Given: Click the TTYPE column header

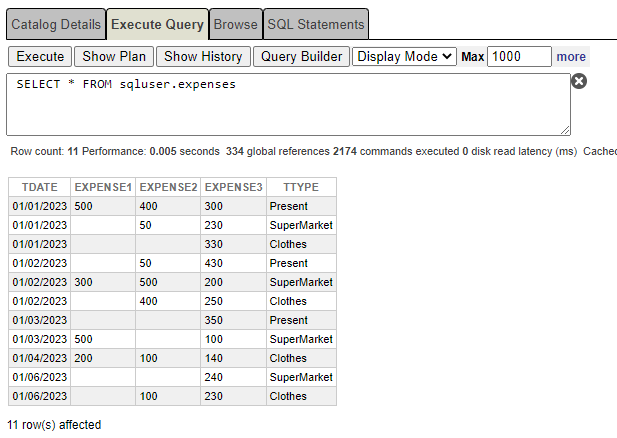Looking at the screenshot, I should click(x=301, y=187).
